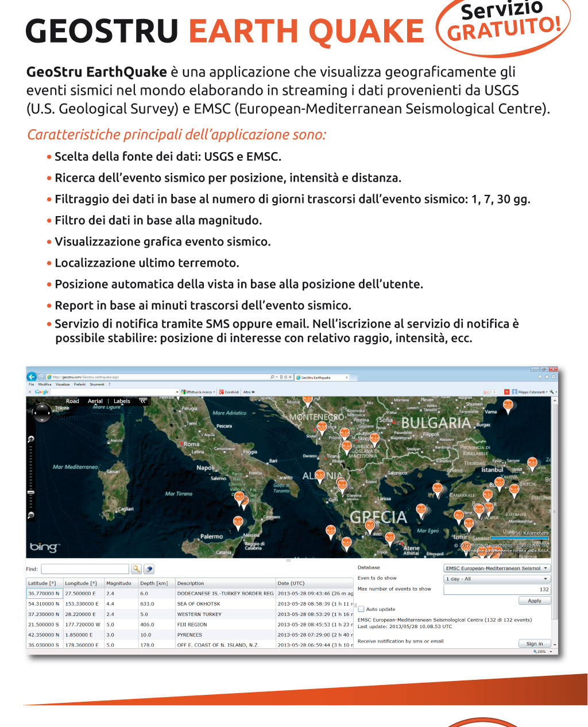Select the DODECANESE IS.-TURKEY BORDER REG row
The image size is (588, 727).
click(x=190, y=594)
